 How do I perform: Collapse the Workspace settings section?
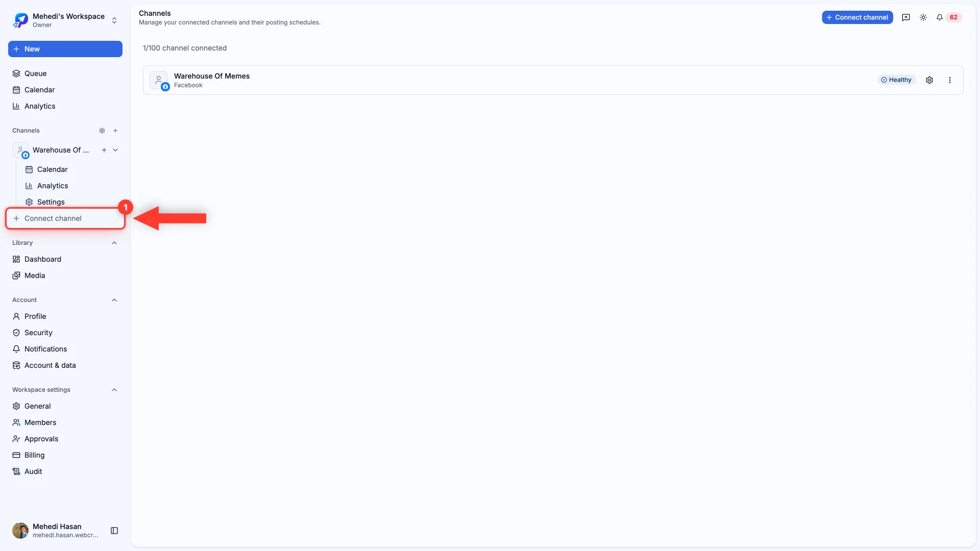point(114,390)
